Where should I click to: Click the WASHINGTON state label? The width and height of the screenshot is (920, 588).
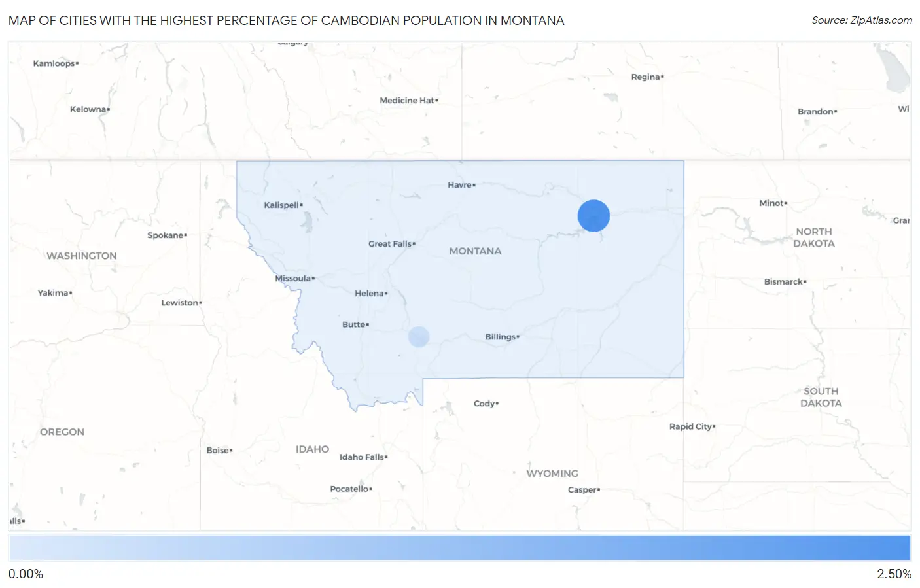coord(82,256)
